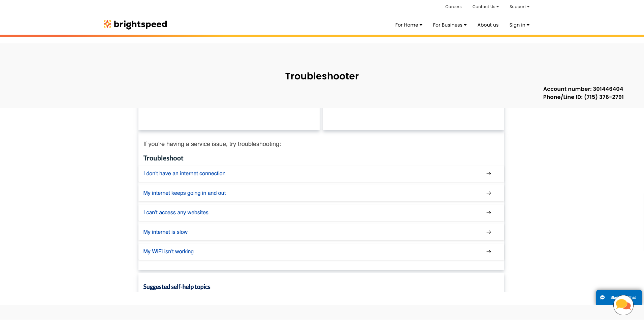Click arrow beside I don't have an internet connection
644x325 pixels.
(x=489, y=174)
